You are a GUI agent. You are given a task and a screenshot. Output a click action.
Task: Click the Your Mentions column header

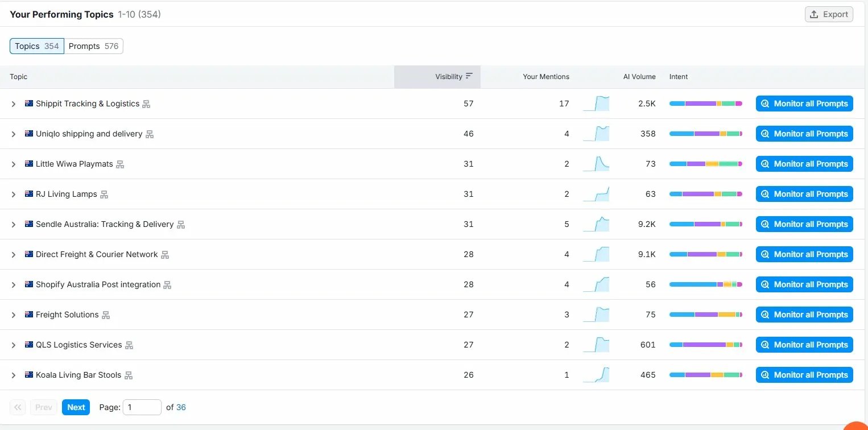(546, 77)
